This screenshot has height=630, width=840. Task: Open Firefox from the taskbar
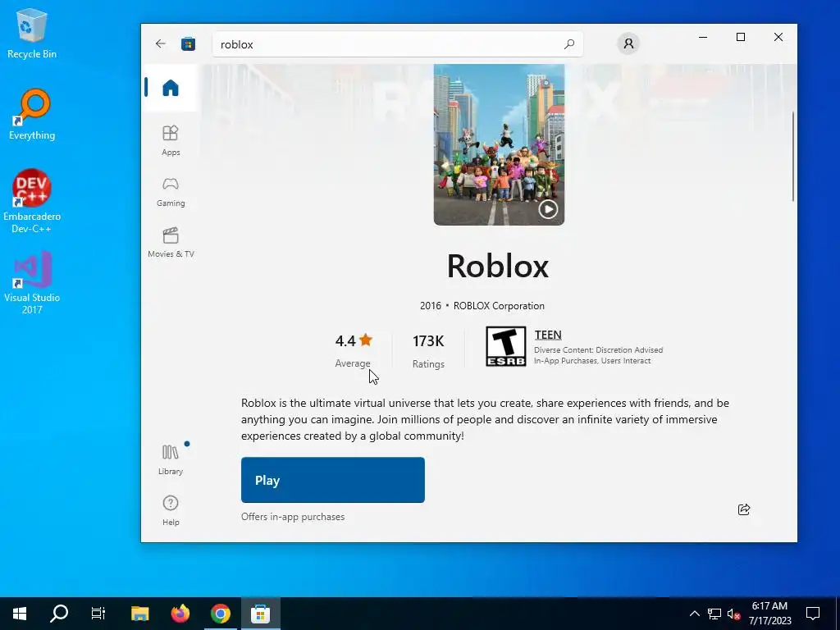tap(180, 614)
